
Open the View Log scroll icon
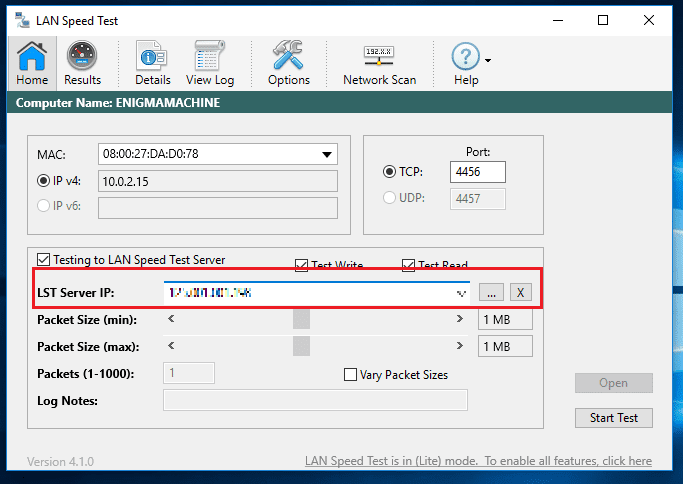[210, 63]
